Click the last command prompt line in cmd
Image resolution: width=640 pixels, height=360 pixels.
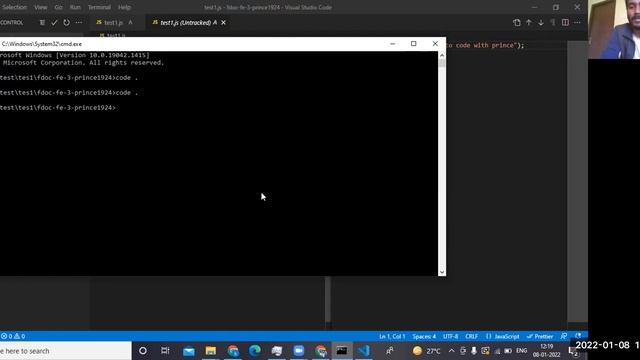tap(58, 108)
